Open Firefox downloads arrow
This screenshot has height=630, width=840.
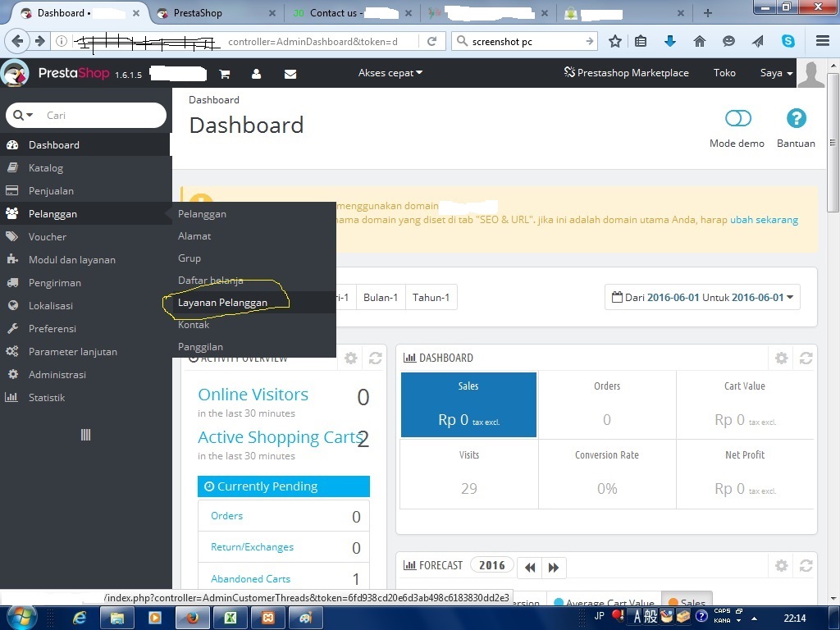pyautogui.click(x=669, y=41)
